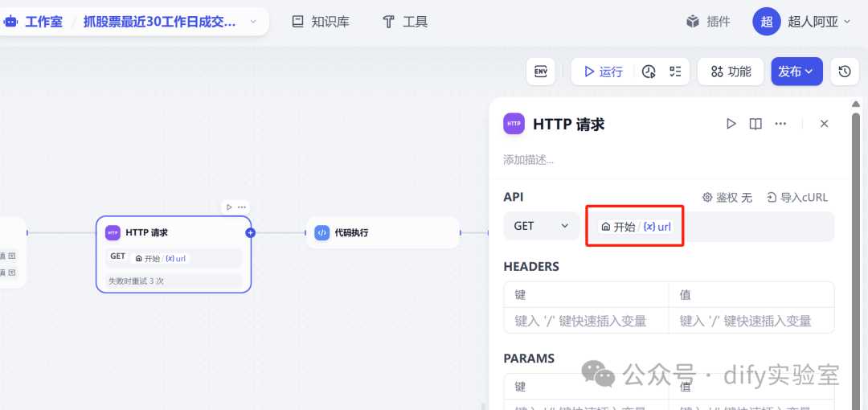Click the purple HTTP icon in panel header
Screen dimensions: 868x410
coord(514,124)
